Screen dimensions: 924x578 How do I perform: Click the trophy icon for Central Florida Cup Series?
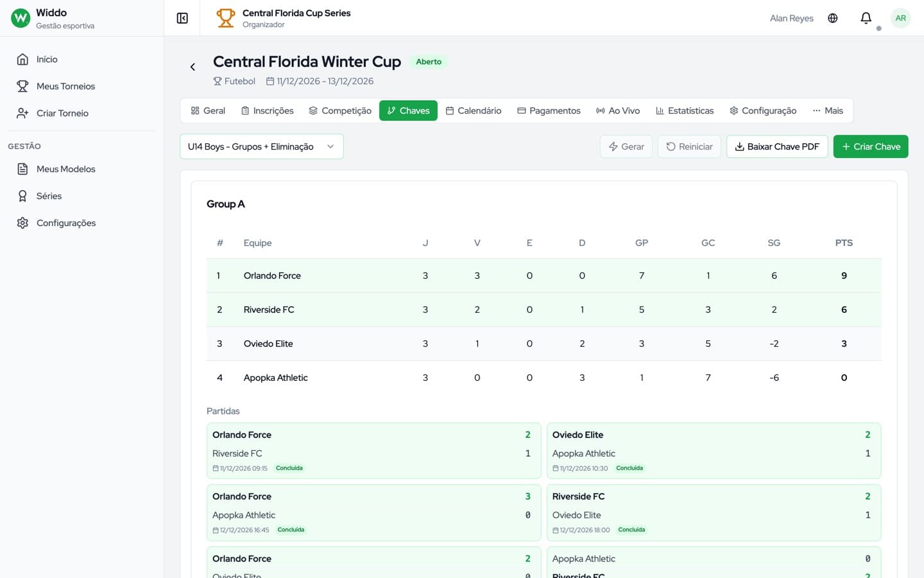[225, 18]
